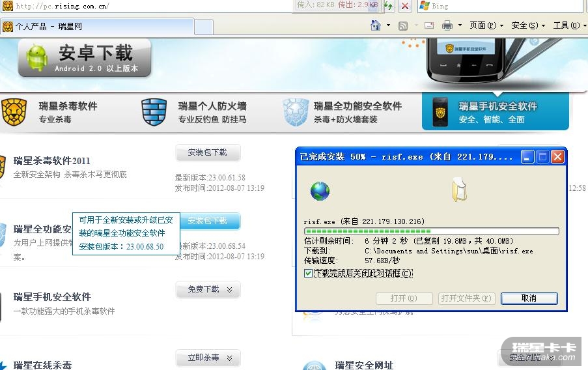The width and height of the screenshot is (588, 370).
Task: Click the red Stop loading icon
Action: pos(404,6)
